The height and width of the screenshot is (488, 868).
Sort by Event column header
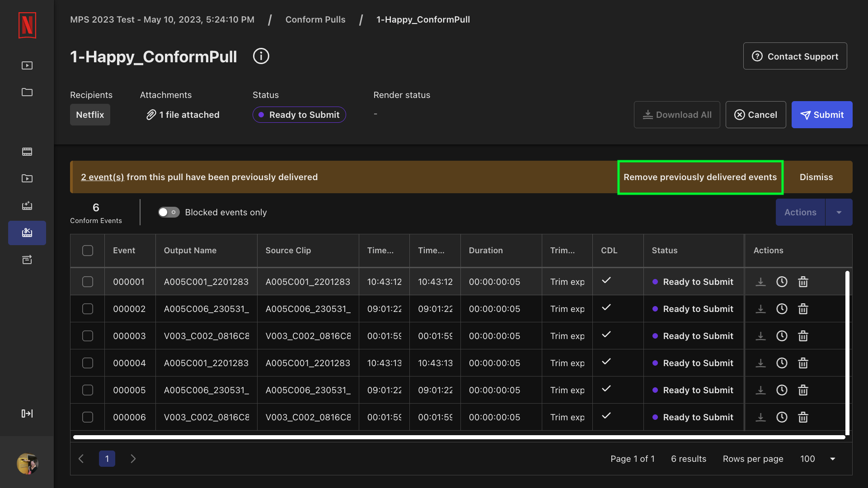pyautogui.click(x=130, y=251)
